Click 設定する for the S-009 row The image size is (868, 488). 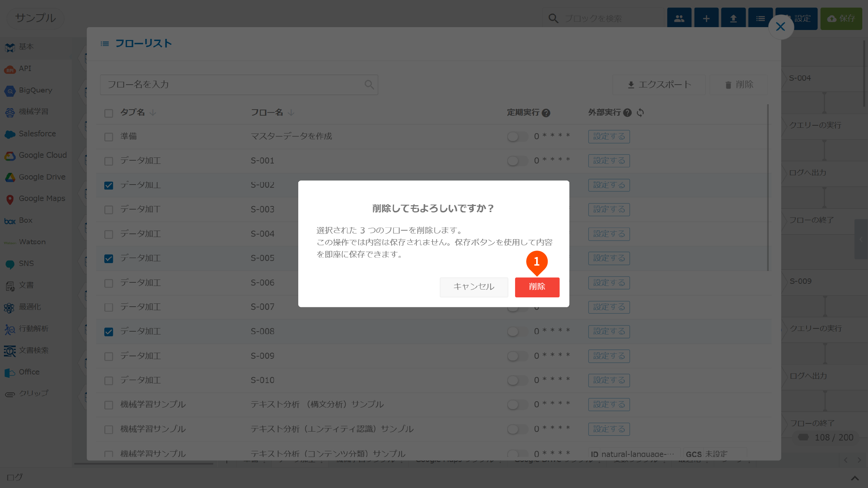(609, 356)
